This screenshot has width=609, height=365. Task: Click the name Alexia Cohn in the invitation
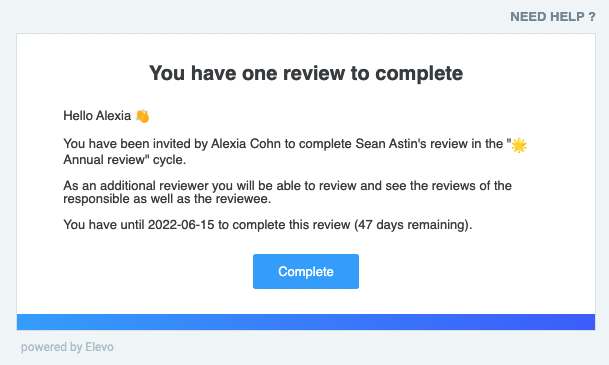(x=246, y=144)
